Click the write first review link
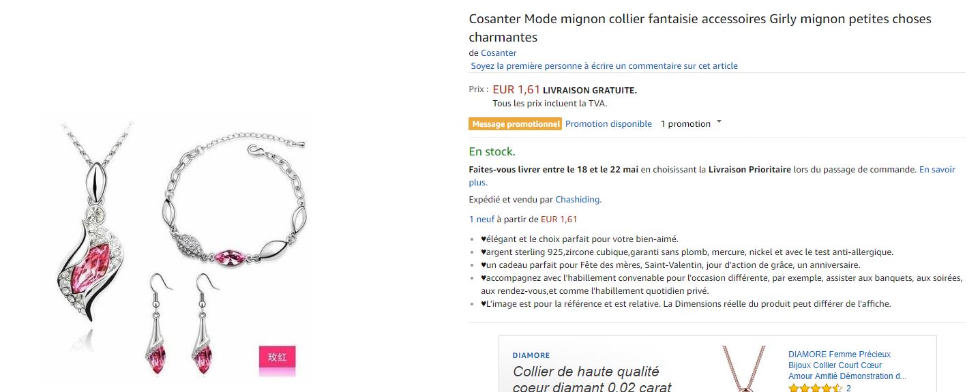Viewport: 980px width, 392px height. coord(604,66)
